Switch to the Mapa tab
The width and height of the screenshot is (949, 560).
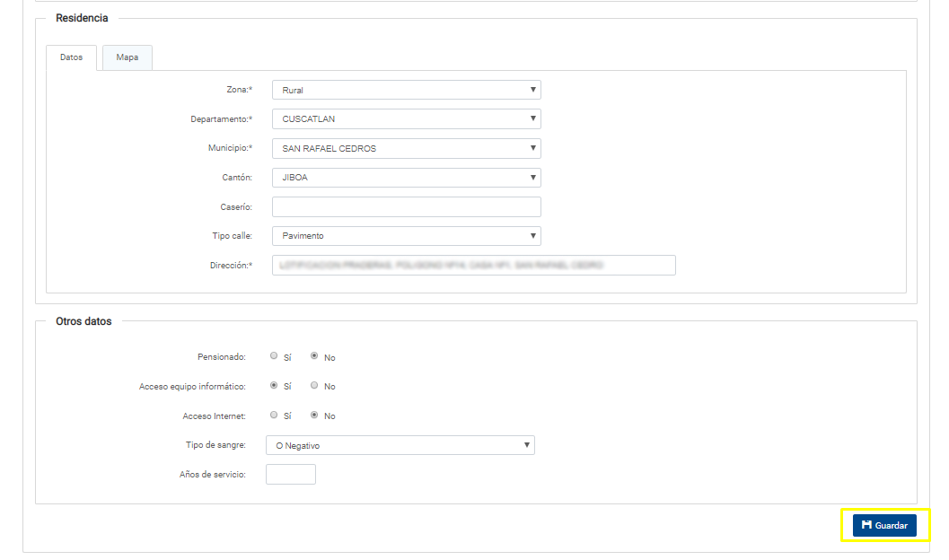tap(127, 57)
